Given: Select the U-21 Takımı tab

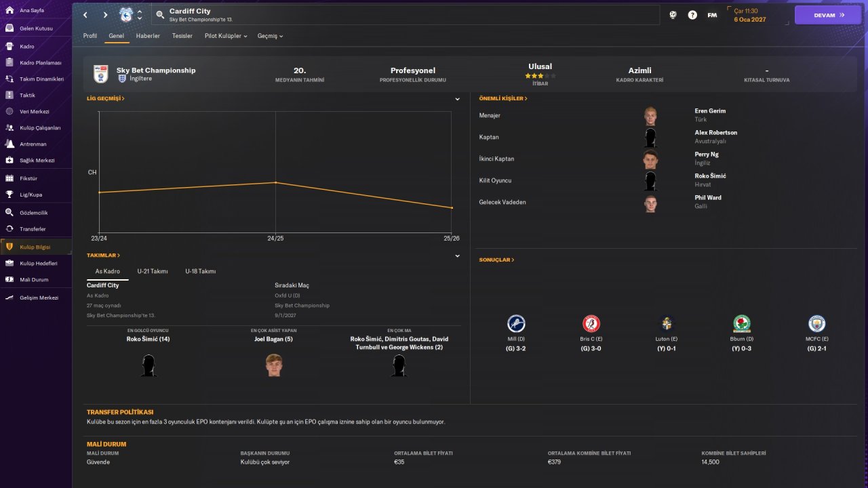Looking at the screenshot, I should pos(153,271).
